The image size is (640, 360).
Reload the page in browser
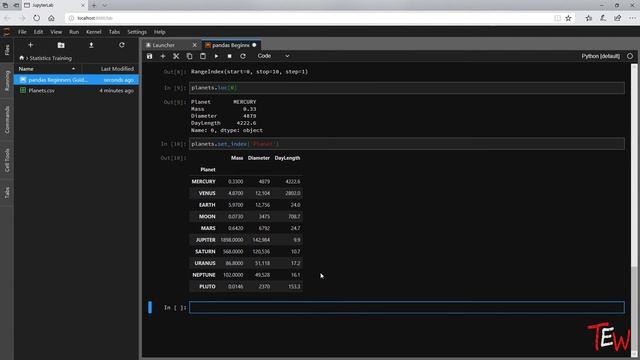point(37,18)
